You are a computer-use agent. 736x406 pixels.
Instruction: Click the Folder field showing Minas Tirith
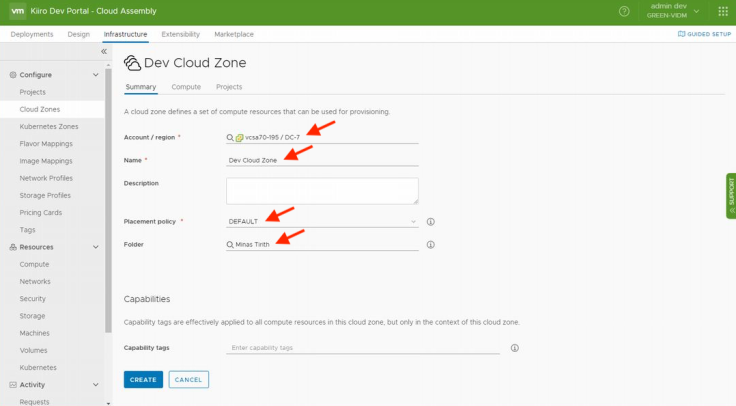tap(322, 245)
